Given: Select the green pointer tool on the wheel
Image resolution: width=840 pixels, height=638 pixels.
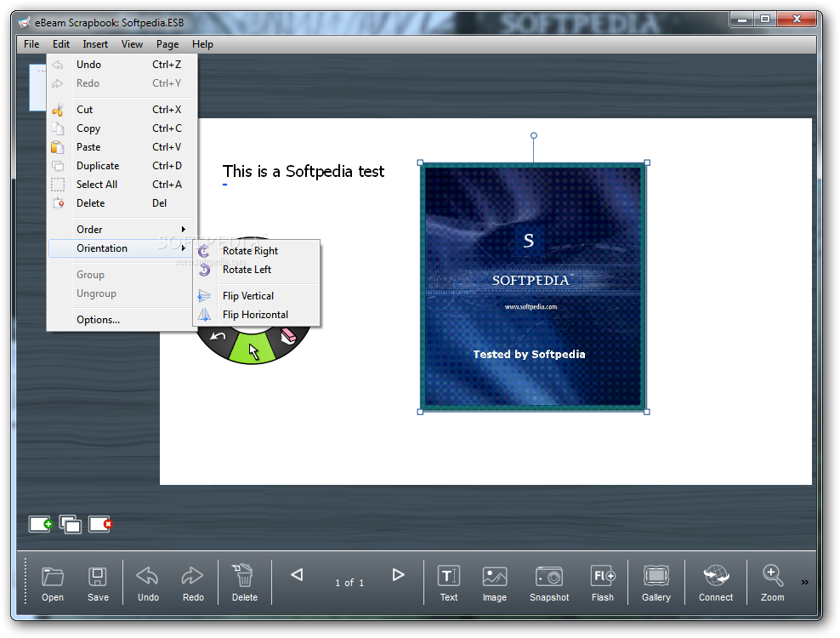Looking at the screenshot, I should (252, 349).
